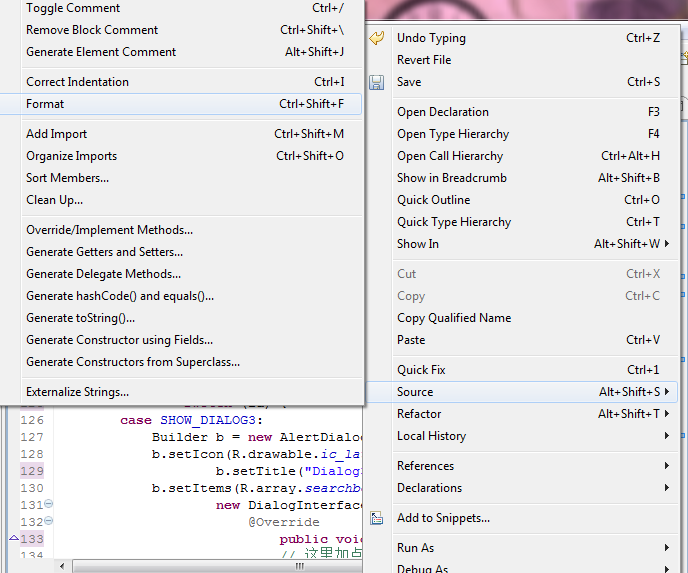Open the Show In menu item
688x573 pixels.
point(522,244)
